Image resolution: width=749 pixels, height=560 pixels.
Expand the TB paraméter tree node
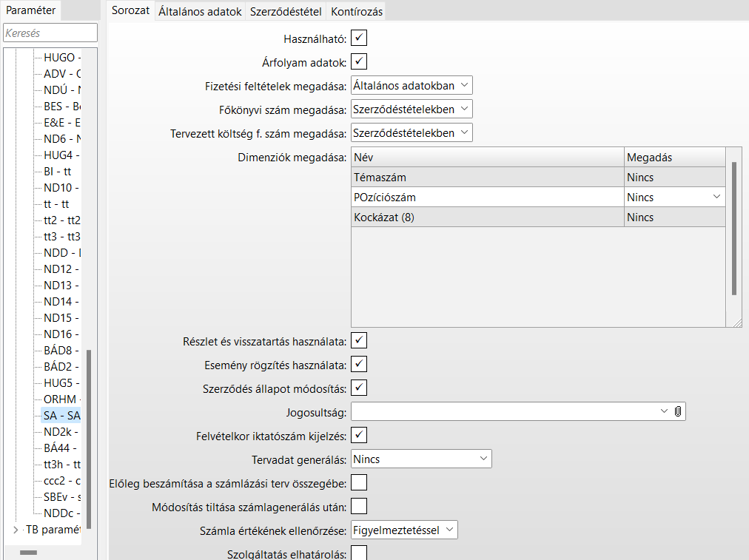coord(16,530)
